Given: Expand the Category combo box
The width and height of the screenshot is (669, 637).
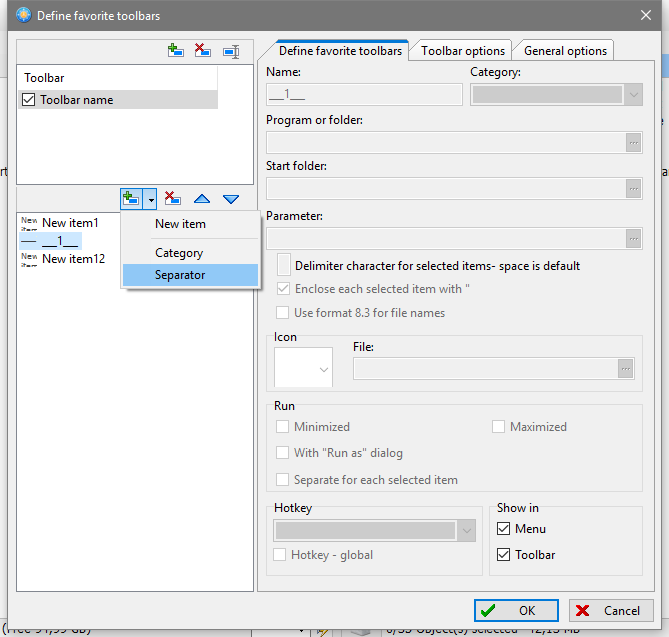Looking at the screenshot, I should point(633,95).
